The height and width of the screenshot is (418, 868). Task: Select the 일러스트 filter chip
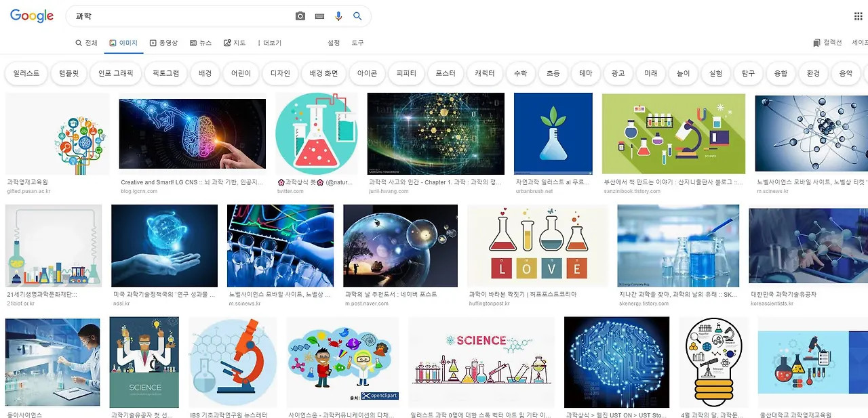coord(26,73)
